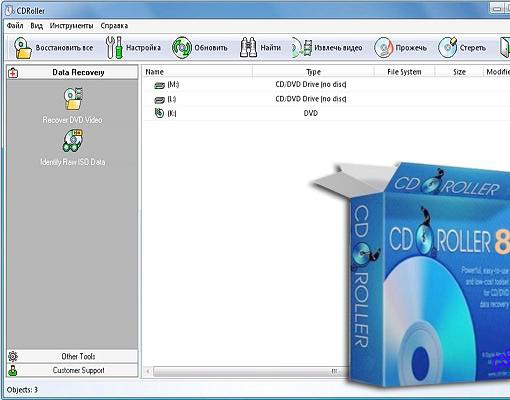Image resolution: width=510 pixels, height=400 pixels.
Task: Open the Вид menu
Action: point(37,26)
